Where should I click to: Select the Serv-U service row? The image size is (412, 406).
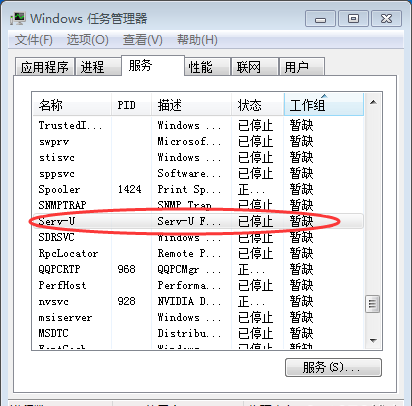click(198, 221)
